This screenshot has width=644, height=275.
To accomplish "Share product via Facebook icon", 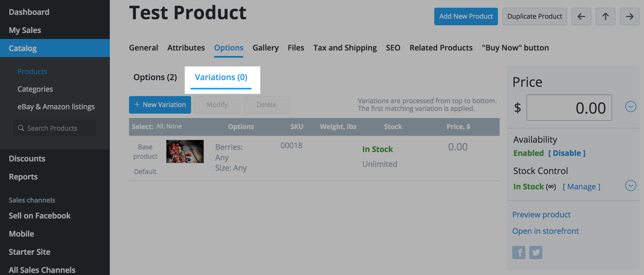I will pyautogui.click(x=519, y=252).
